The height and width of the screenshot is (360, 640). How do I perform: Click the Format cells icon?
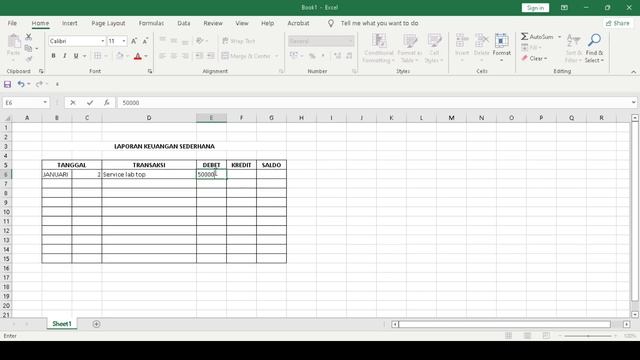[502, 41]
